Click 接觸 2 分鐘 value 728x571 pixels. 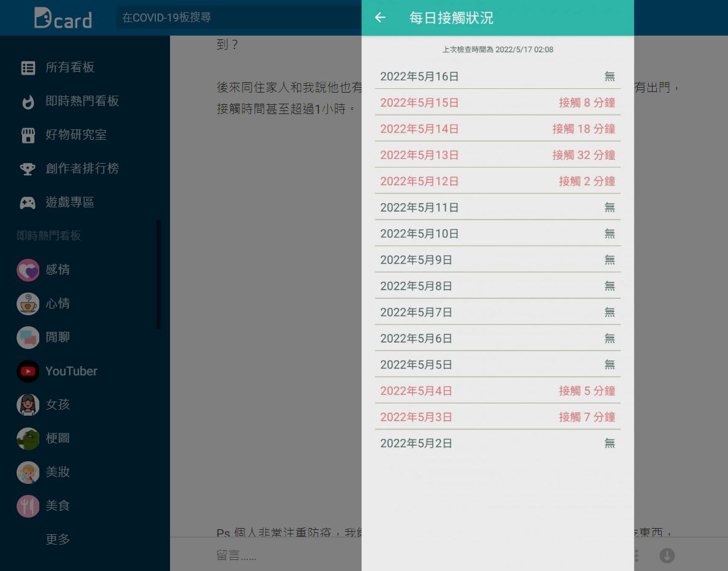click(587, 181)
